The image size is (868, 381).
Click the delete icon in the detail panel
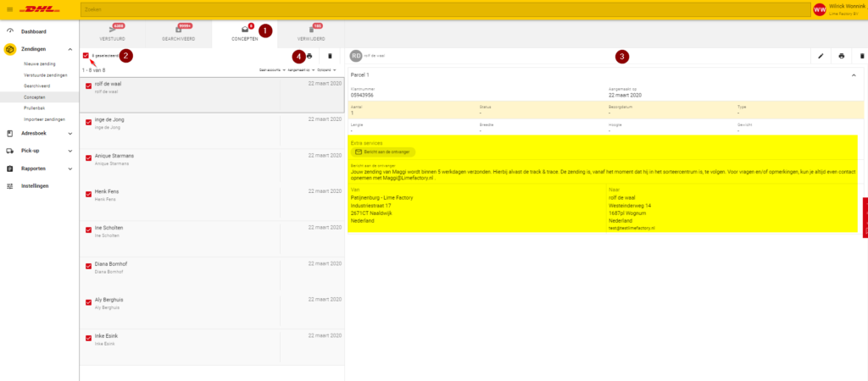coord(862,56)
